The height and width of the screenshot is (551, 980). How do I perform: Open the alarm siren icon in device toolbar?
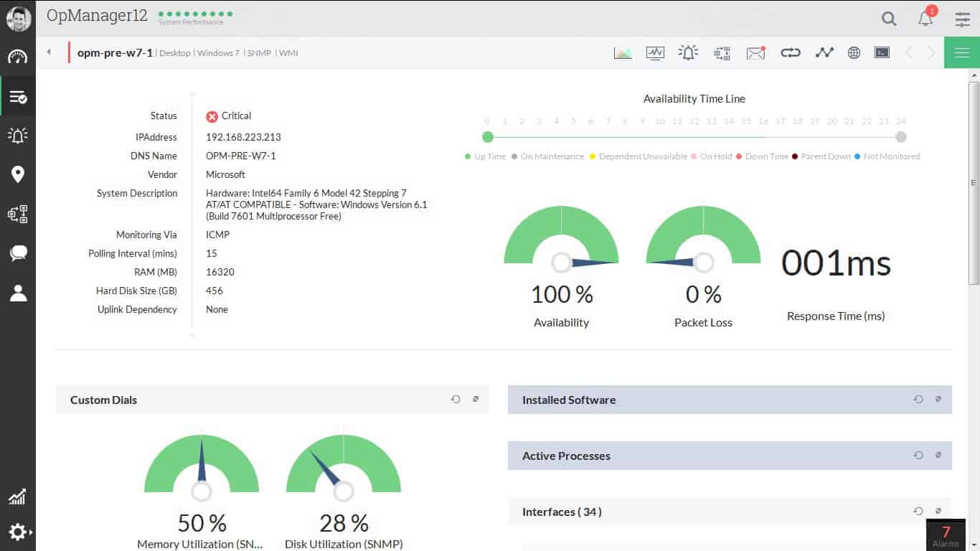tap(688, 52)
